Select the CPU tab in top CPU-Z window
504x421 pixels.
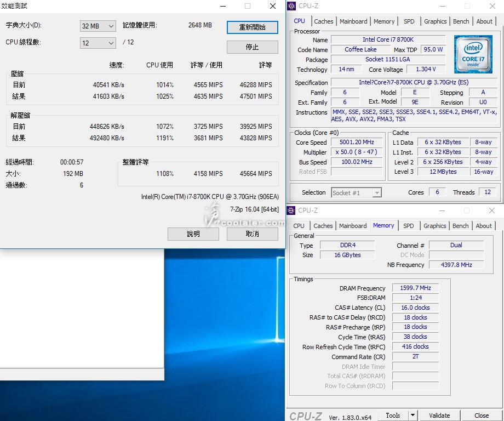299,21
